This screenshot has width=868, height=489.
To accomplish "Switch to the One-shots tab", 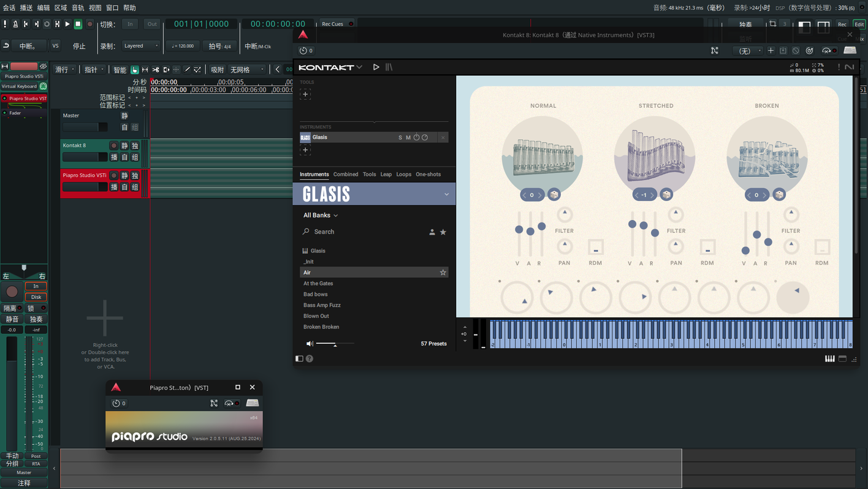I will pos(428,175).
